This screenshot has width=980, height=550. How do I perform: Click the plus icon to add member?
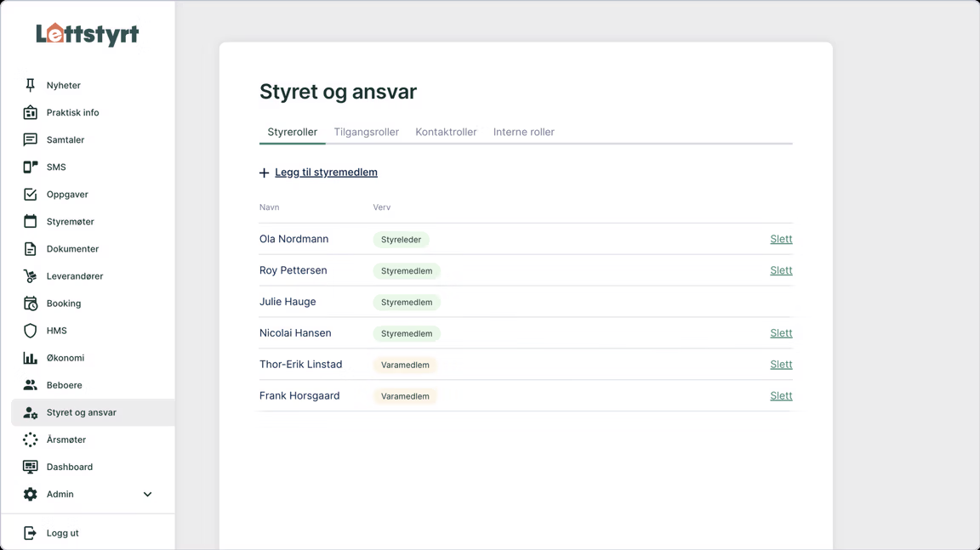click(x=264, y=173)
